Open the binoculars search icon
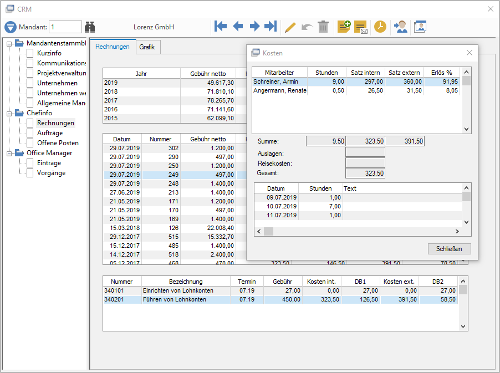The width and height of the screenshot is (500, 373). 90,27
